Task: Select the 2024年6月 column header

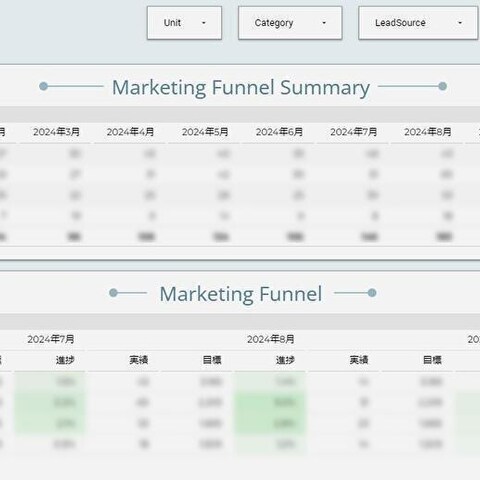Action: point(279,132)
